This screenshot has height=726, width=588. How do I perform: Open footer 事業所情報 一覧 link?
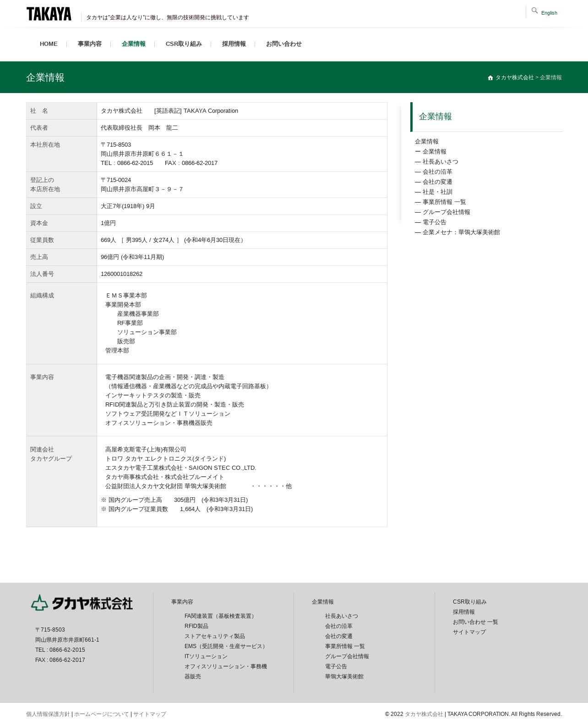345,646
